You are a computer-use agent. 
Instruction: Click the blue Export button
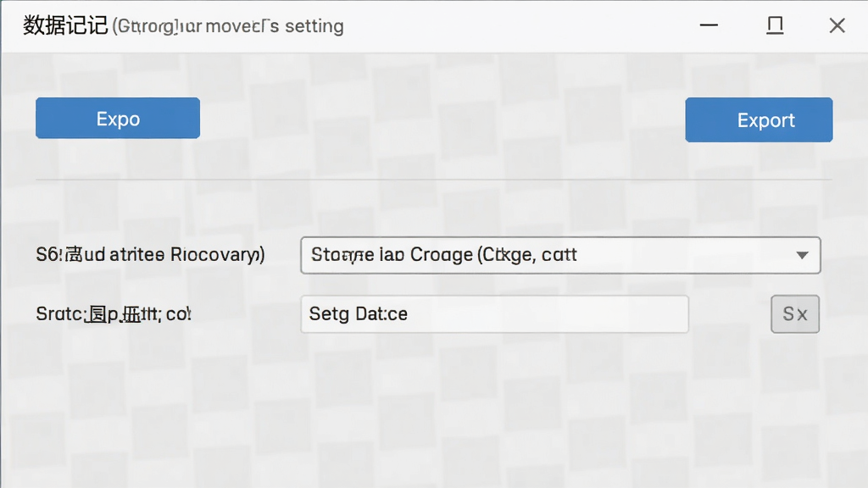(759, 120)
